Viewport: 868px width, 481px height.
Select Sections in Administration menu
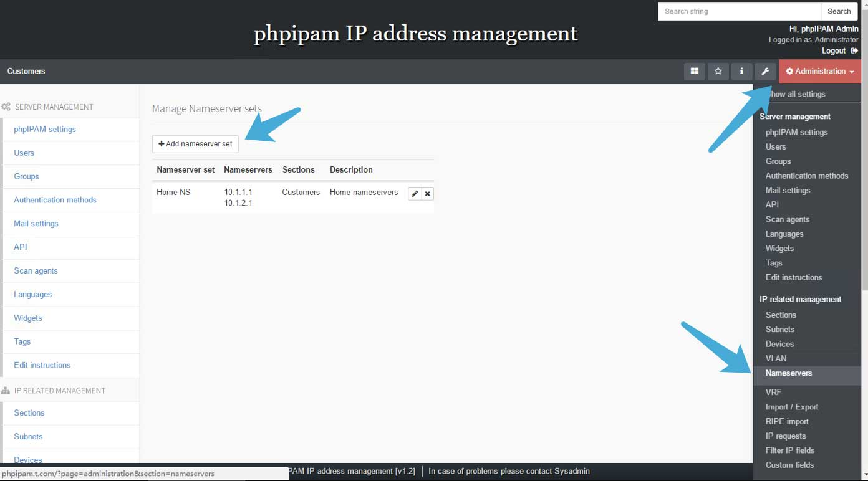point(781,315)
